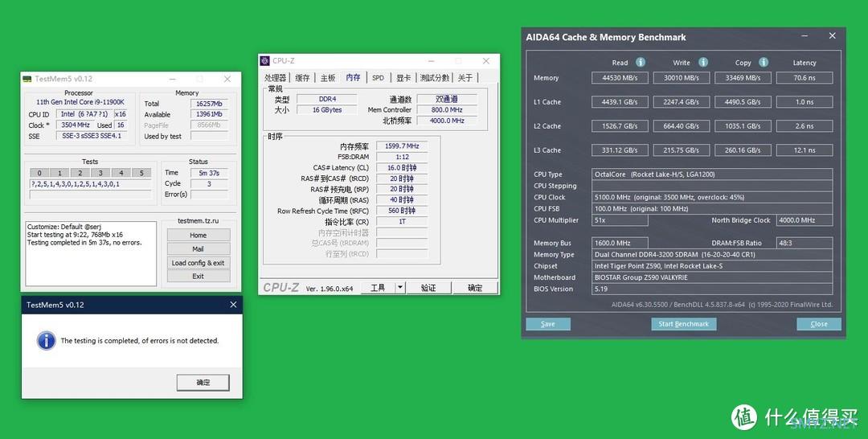This screenshot has height=439, width=868.
Task: Open the 关于 tab in CPU-Z
Action: pyautogui.click(x=465, y=77)
